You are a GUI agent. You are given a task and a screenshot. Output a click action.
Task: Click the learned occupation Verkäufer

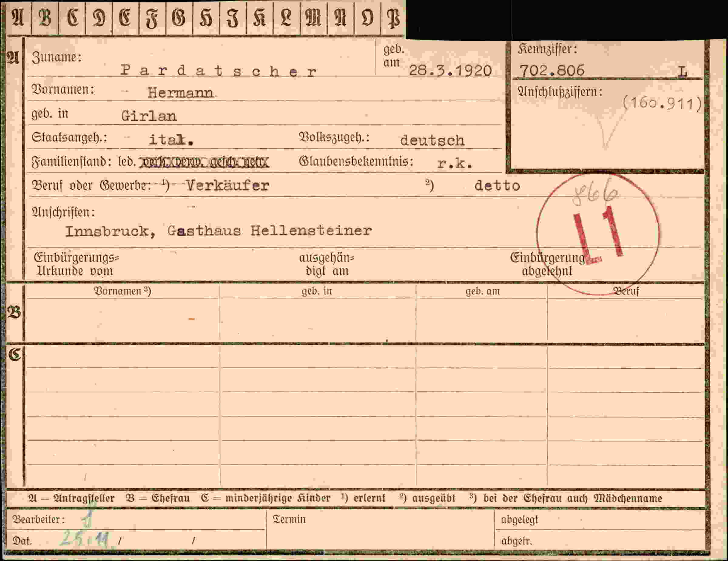tap(227, 185)
